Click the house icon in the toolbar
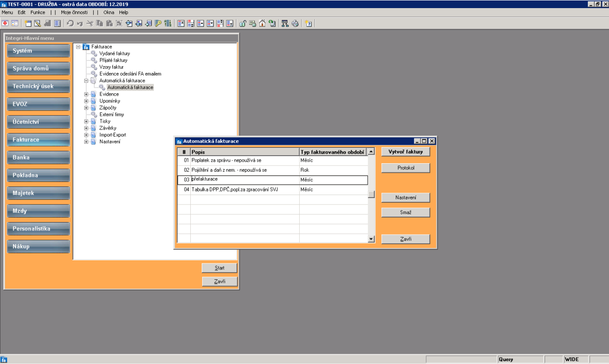 (x=262, y=23)
